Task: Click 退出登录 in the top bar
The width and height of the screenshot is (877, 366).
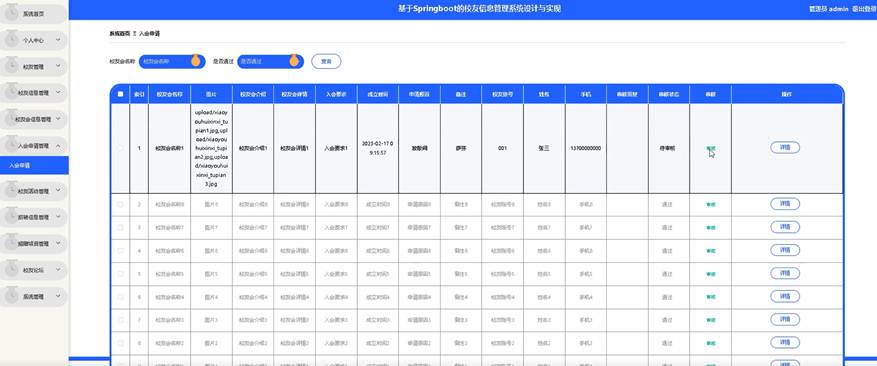Action: point(864,9)
